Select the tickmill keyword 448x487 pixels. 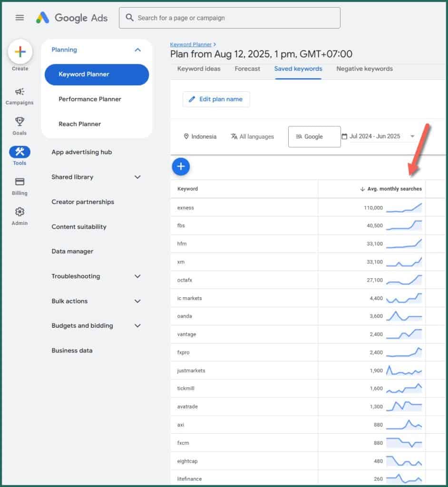point(185,388)
